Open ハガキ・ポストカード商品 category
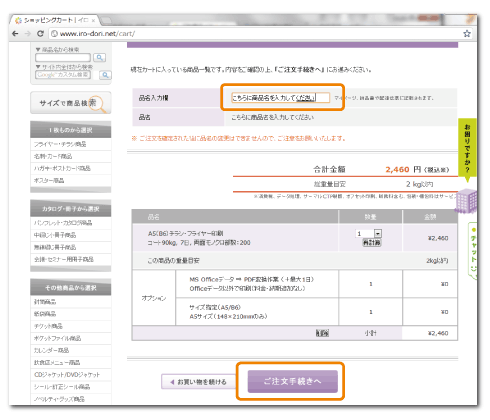The width and height of the screenshot is (490, 420). [x=62, y=168]
